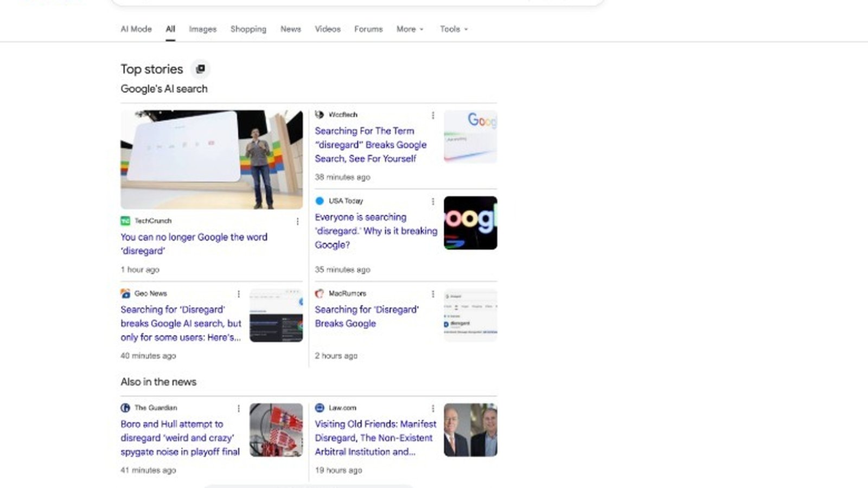Click the '35 minutes ago' timestamp
Image resolution: width=868 pixels, height=488 pixels.
342,269
